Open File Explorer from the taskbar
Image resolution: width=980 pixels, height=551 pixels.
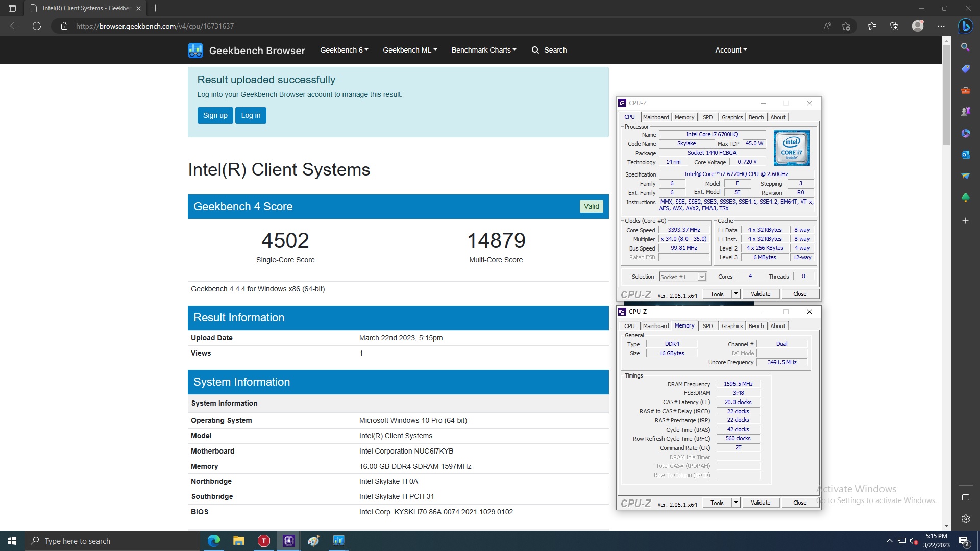pyautogui.click(x=238, y=541)
